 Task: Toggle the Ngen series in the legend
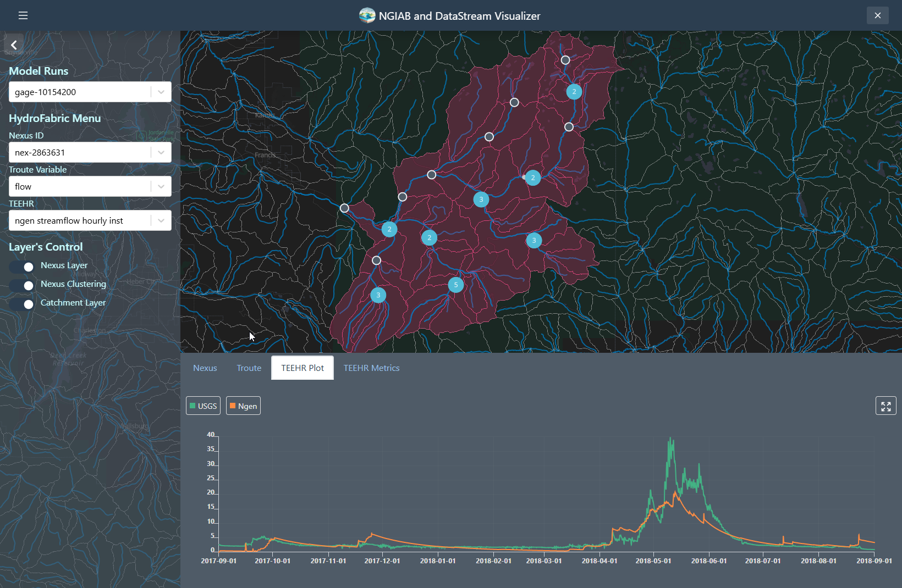tap(243, 406)
